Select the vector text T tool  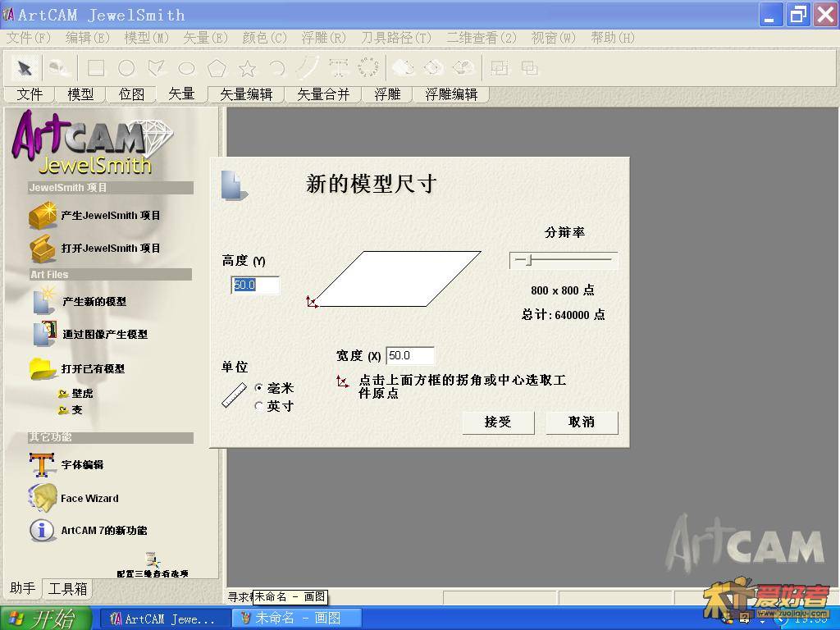pyautogui.click(x=339, y=68)
